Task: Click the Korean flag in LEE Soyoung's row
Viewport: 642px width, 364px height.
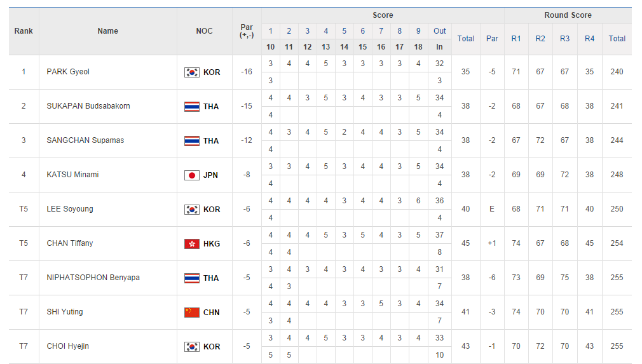Action: tap(191, 210)
